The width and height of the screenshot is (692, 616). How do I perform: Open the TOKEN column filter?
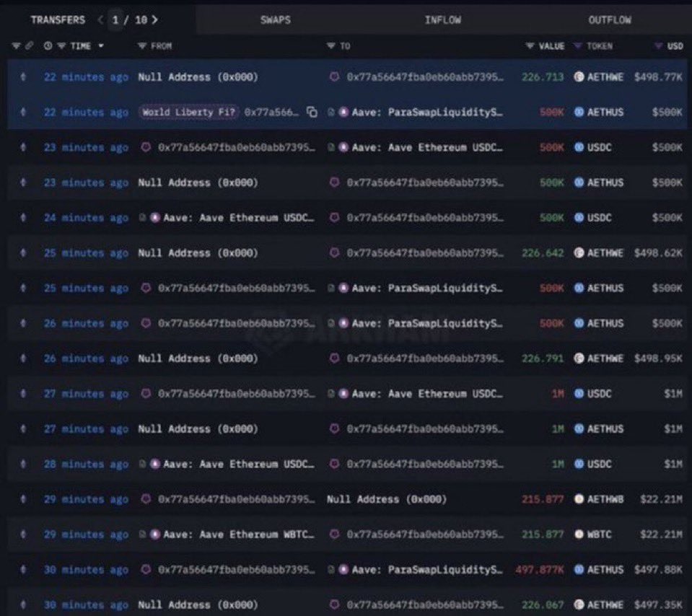click(577, 45)
